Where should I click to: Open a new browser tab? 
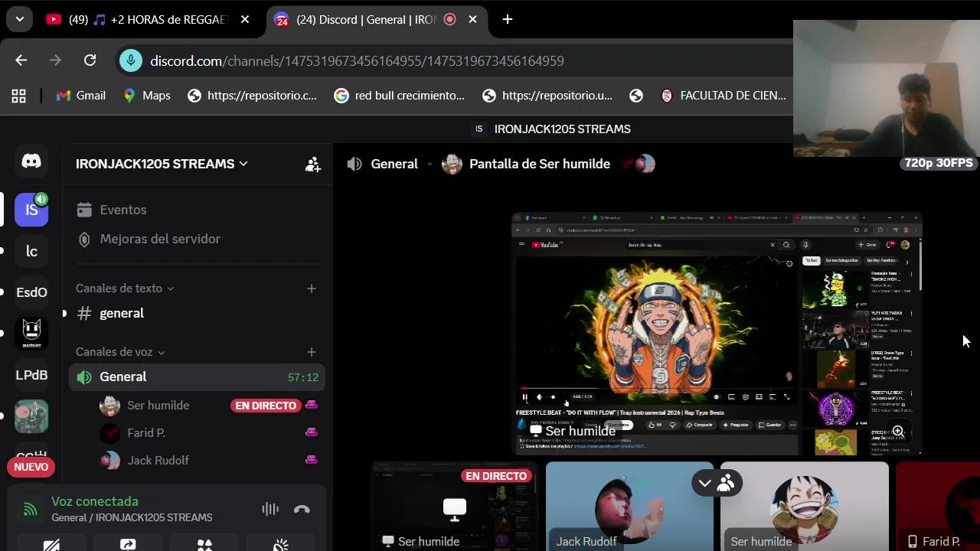pyautogui.click(x=508, y=20)
